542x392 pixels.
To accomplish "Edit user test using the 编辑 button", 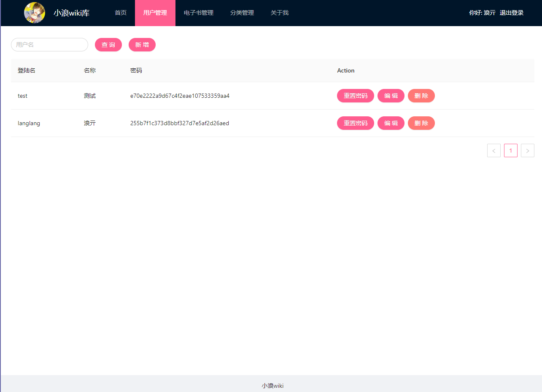I will coord(391,96).
